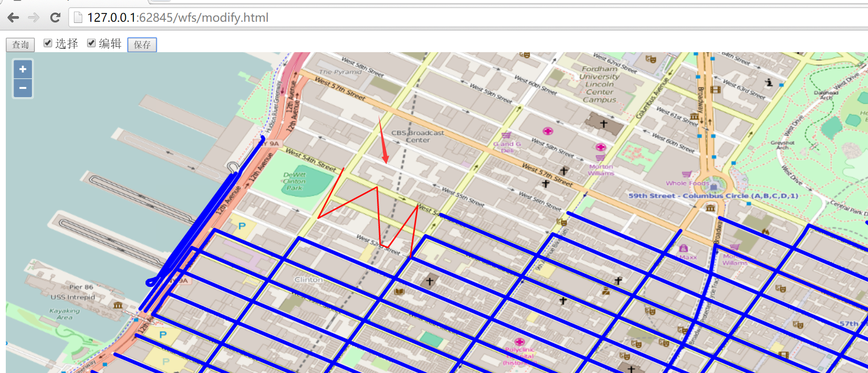Image resolution: width=868 pixels, height=373 pixels.
Task: Click the page icon in the address bar
Action: (77, 18)
